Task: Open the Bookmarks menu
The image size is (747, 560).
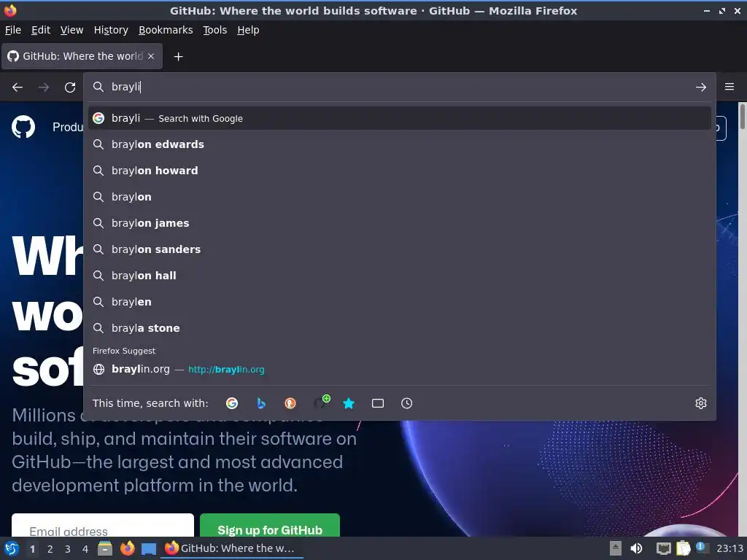Action: tap(166, 30)
